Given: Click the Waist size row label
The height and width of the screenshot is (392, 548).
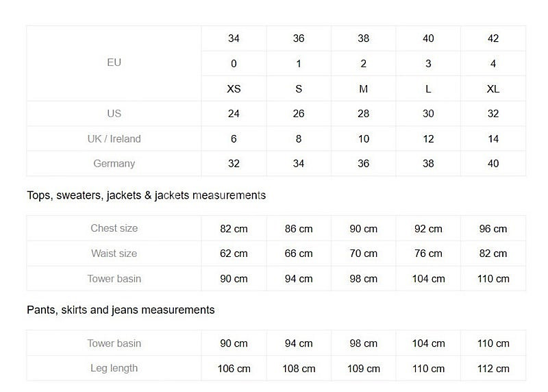Looking at the screenshot, I should (x=114, y=253).
